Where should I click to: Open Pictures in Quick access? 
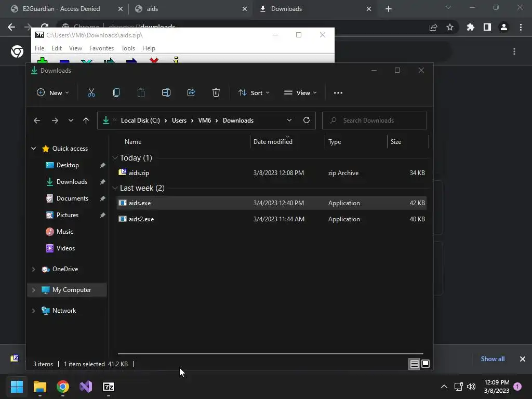[x=67, y=215]
